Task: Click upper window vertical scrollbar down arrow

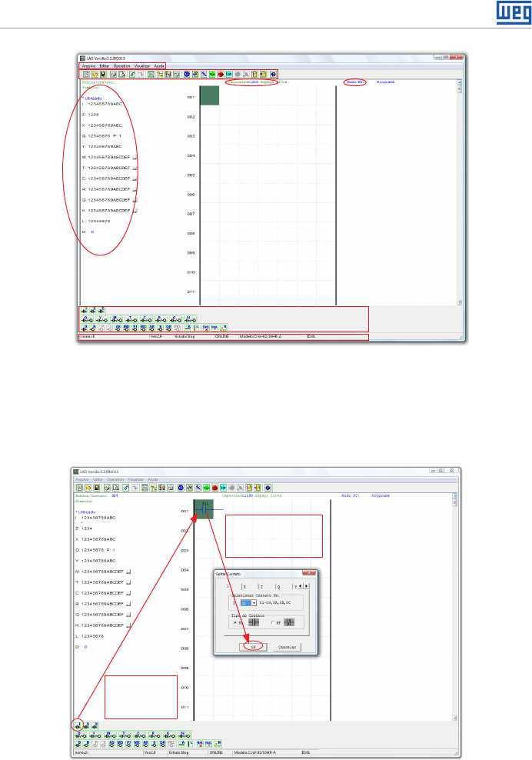Action: pyautogui.click(x=459, y=302)
